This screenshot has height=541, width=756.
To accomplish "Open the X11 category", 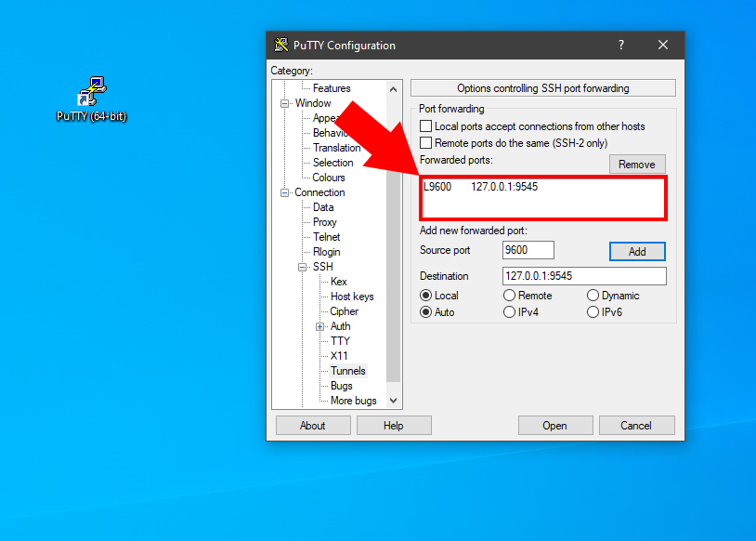I will 339,356.
